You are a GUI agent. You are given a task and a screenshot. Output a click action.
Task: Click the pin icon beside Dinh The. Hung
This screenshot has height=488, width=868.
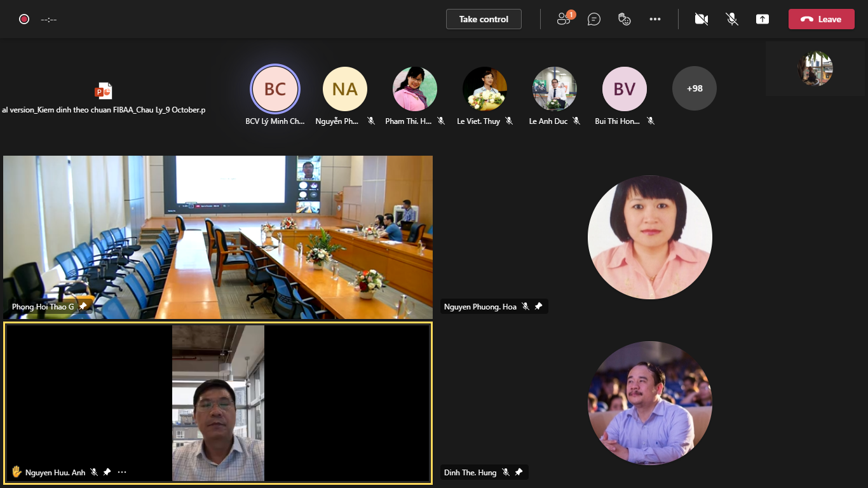click(x=519, y=472)
